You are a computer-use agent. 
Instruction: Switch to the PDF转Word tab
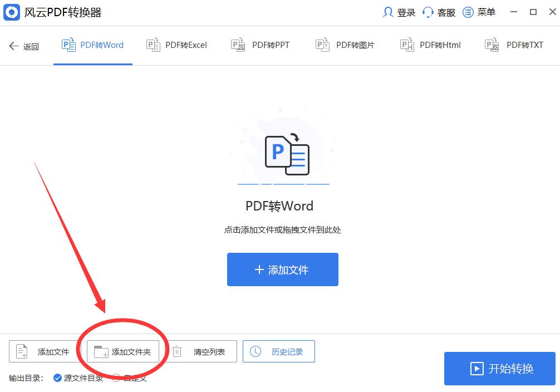point(92,45)
